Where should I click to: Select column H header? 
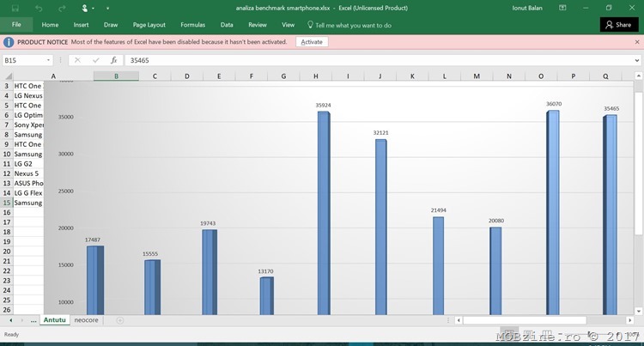point(316,76)
